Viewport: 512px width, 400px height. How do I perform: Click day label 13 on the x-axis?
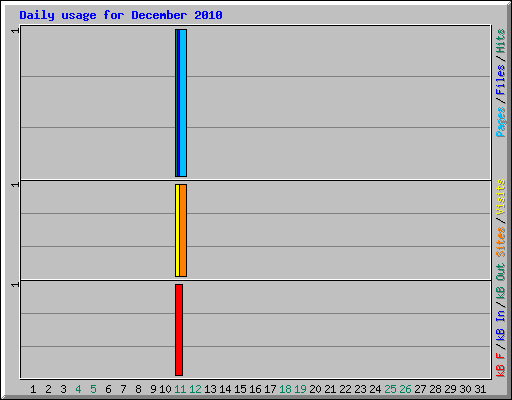click(x=210, y=389)
